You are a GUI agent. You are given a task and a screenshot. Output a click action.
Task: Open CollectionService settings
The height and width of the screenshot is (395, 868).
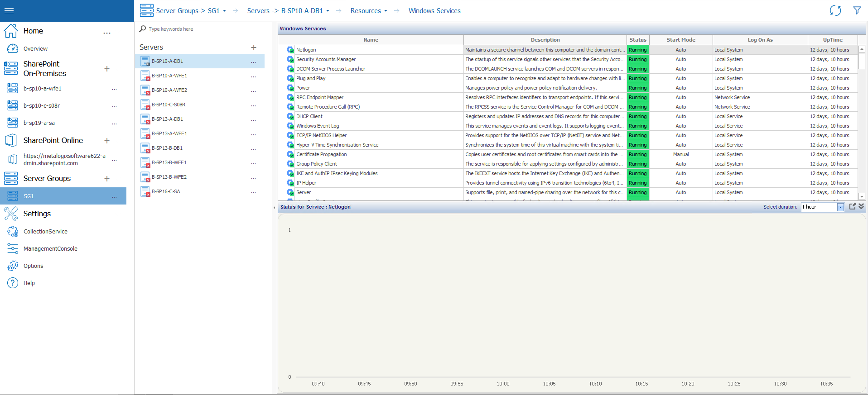tap(45, 231)
